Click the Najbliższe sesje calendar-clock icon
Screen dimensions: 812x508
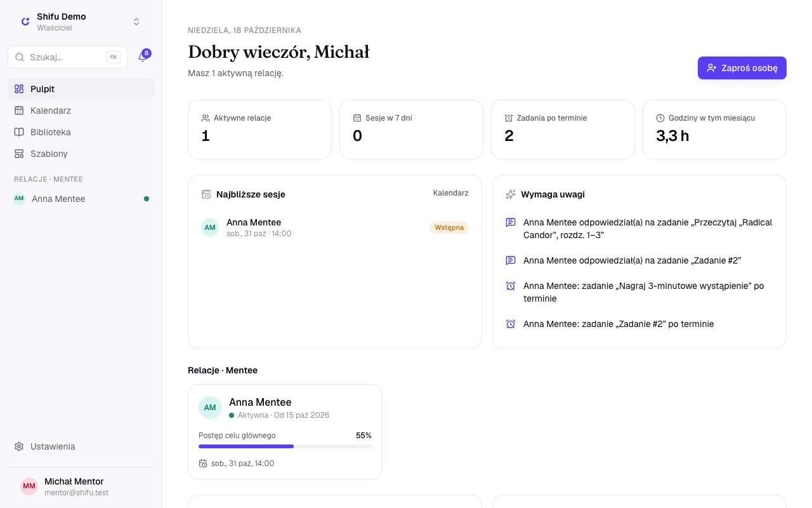pos(206,194)
